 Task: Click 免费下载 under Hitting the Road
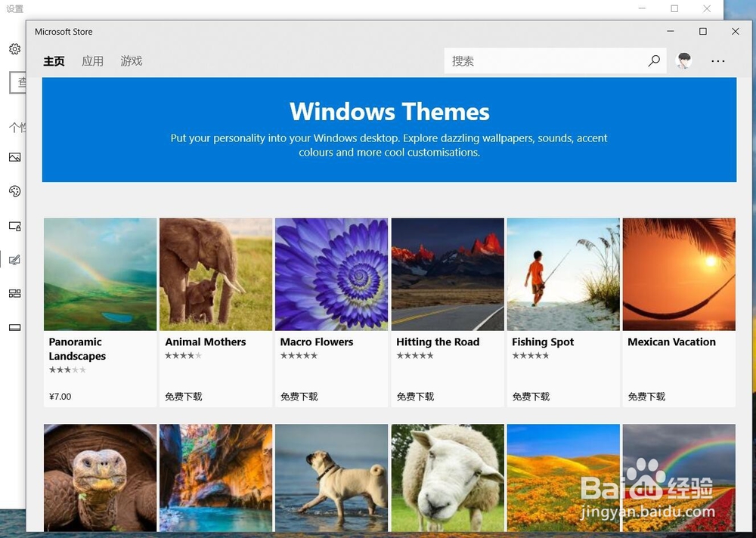coord(415,397)
